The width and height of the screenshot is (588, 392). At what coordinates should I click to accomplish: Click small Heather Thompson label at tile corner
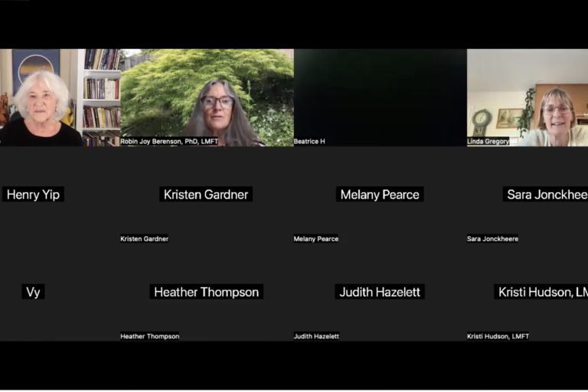(150, 336)
